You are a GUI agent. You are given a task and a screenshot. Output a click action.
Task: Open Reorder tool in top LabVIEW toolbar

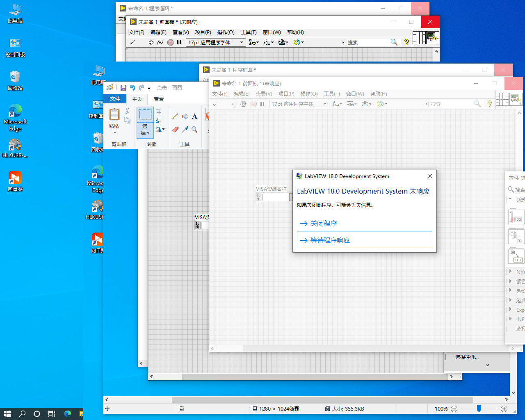click(x=299, y=42)
